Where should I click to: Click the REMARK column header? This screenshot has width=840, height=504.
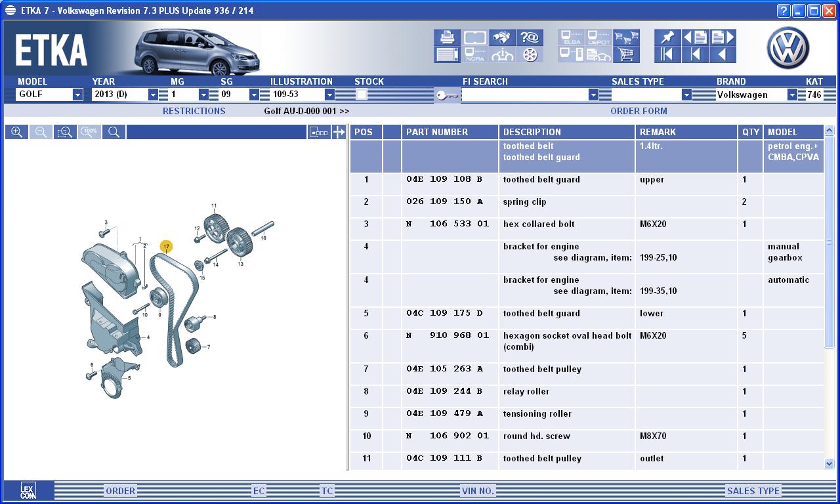pos(686,132)
